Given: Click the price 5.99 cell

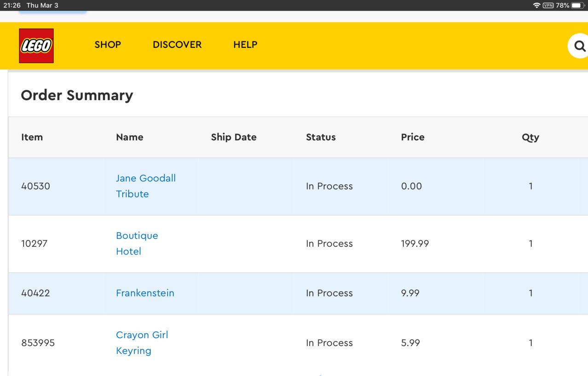Looking at the screenshot, I should coord(410,343).
